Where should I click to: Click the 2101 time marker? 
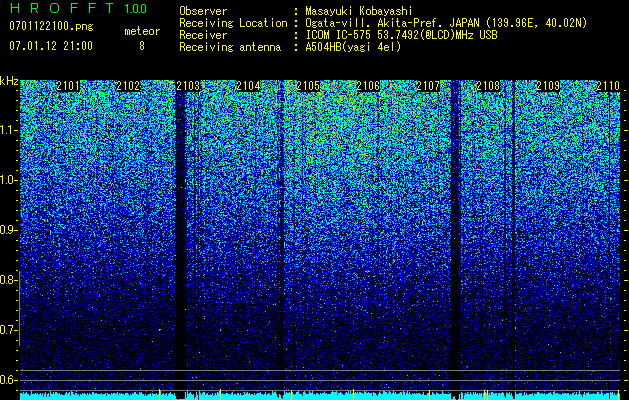(68, 86)
